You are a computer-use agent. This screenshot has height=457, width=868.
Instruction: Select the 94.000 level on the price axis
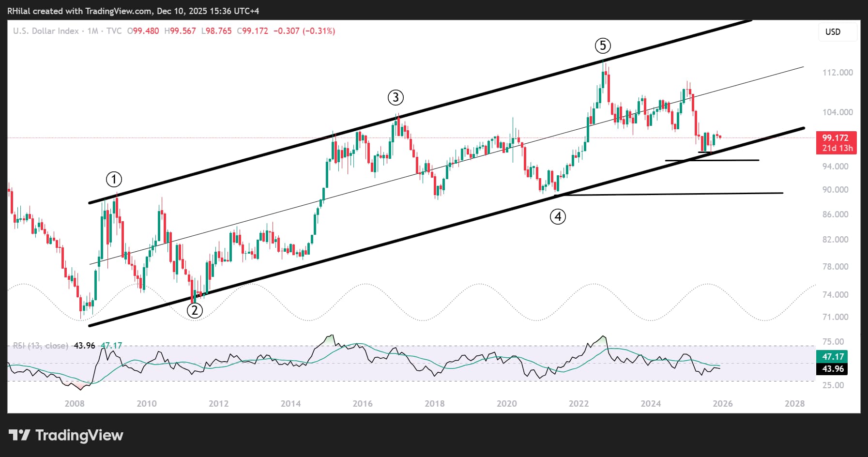835,165
